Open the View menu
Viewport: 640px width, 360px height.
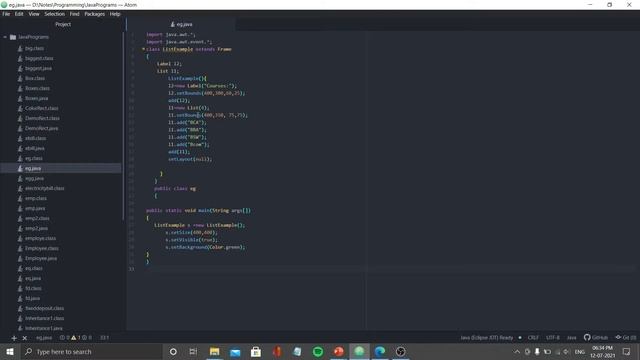click(x=34, y=14)
